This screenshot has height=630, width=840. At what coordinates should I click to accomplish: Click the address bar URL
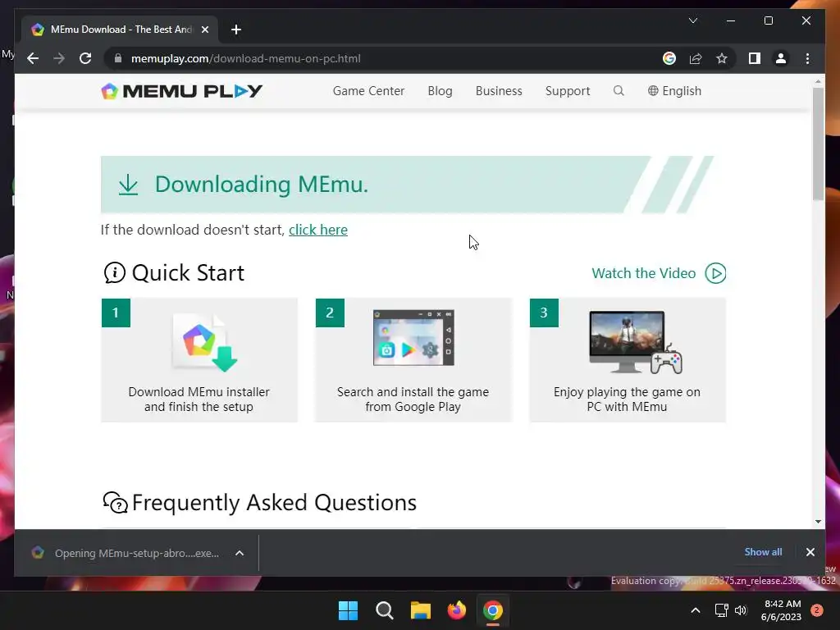pos(246,58)
